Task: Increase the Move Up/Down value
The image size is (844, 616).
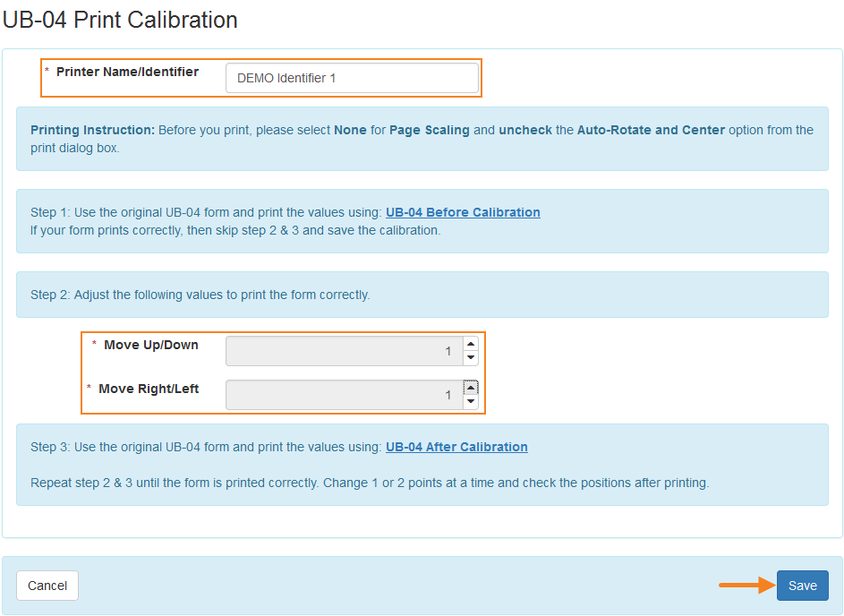Action: click(x=471, y=344)
